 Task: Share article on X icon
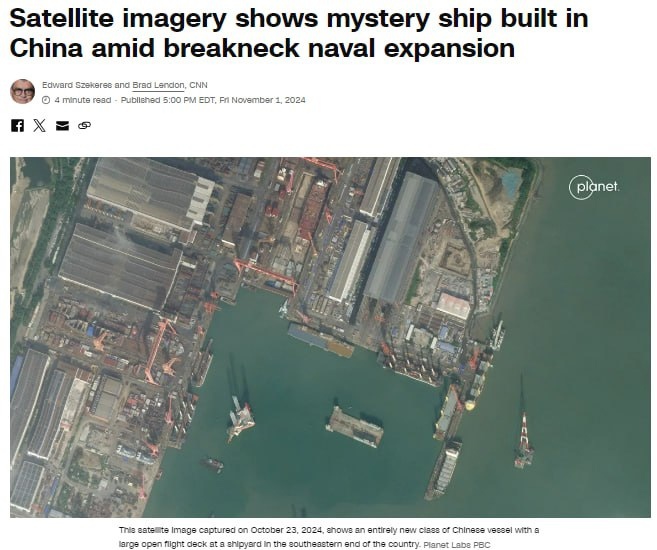coord(39,125)
